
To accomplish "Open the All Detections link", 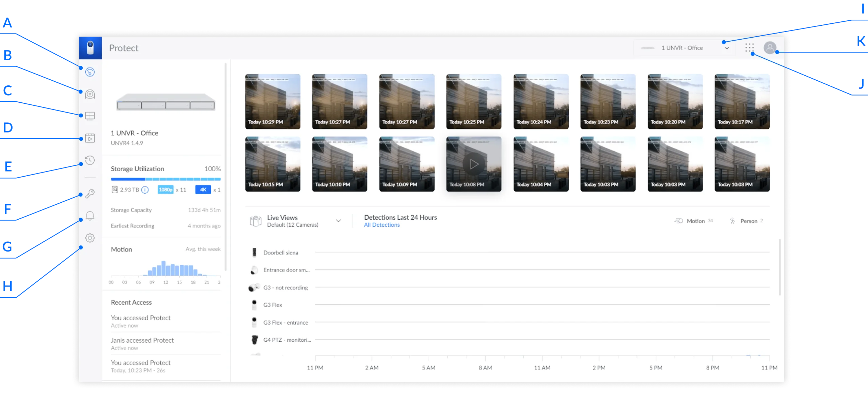I will coord(382,225).
